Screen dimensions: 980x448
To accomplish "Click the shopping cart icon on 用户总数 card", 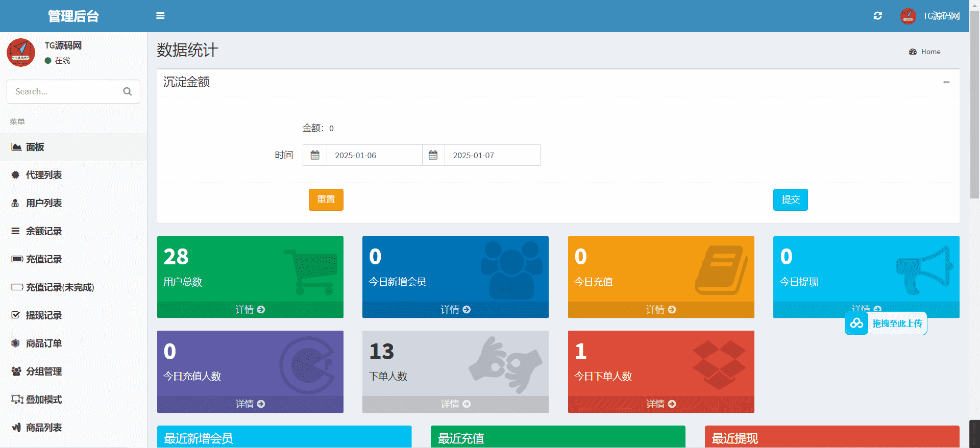I will tap(311, 271).
